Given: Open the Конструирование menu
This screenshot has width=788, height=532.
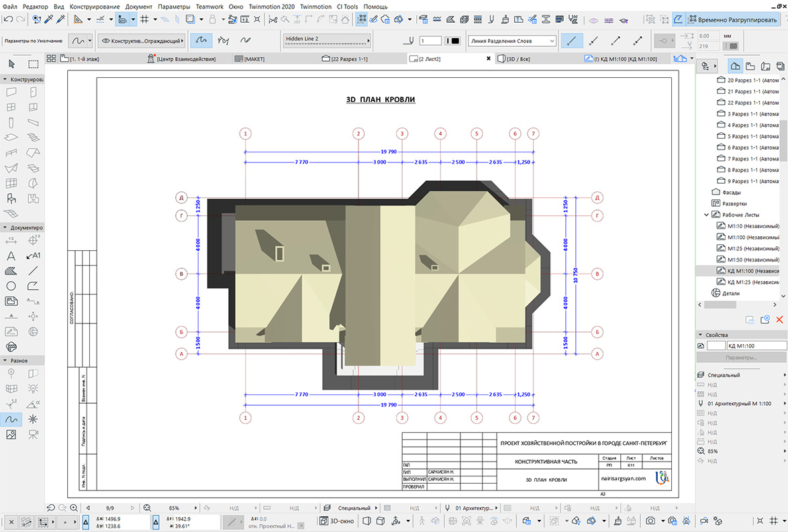Looking at the screenshot, I should click(x=95, y=7).
